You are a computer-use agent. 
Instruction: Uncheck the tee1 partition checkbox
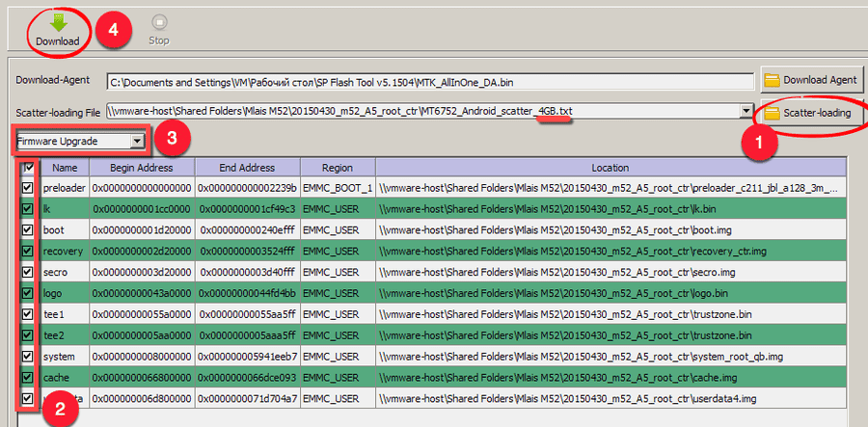(27, 314)
